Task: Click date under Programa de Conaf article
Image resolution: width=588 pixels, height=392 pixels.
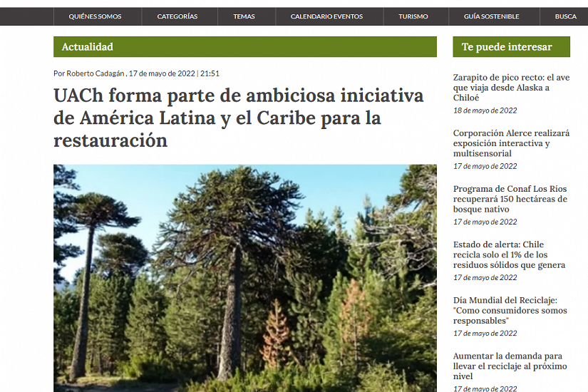Action: tap(485, 222)
